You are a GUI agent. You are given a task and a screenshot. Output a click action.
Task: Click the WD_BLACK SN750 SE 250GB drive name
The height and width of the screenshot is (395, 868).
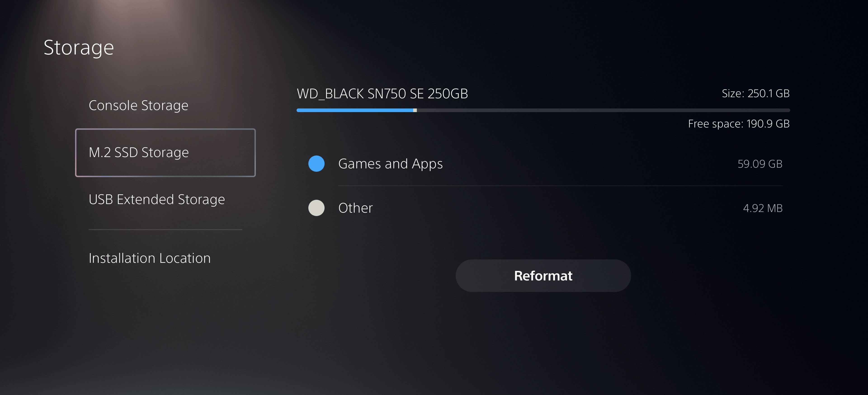click(382, 94)
